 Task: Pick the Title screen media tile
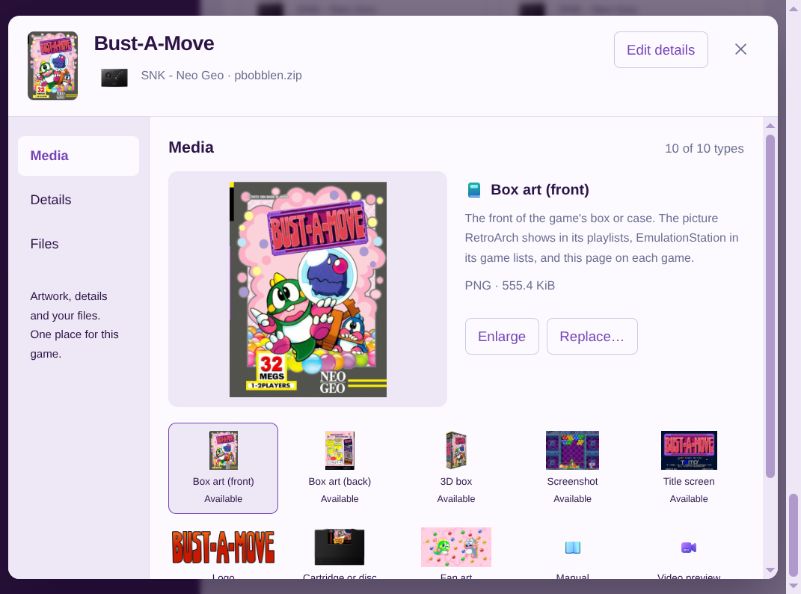(x=689, y=468)
